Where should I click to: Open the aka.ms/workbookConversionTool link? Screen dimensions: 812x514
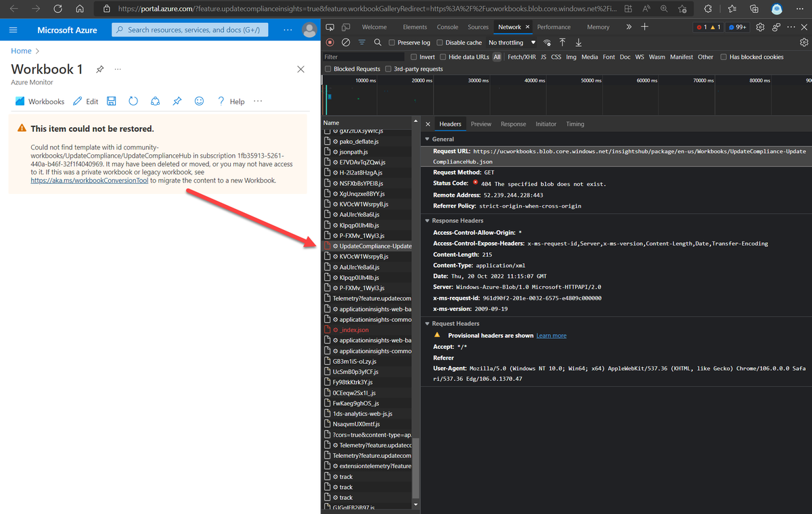(x=89, y=181)
